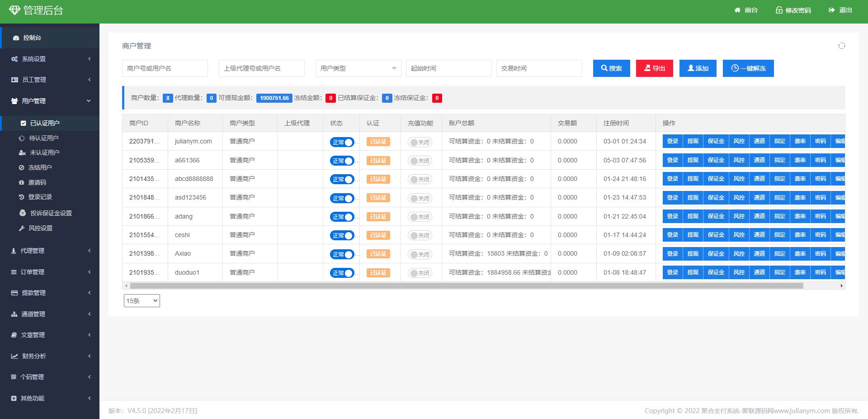
Task: Enable 充值功能 switch for ceshi
Action: (420, 235)
